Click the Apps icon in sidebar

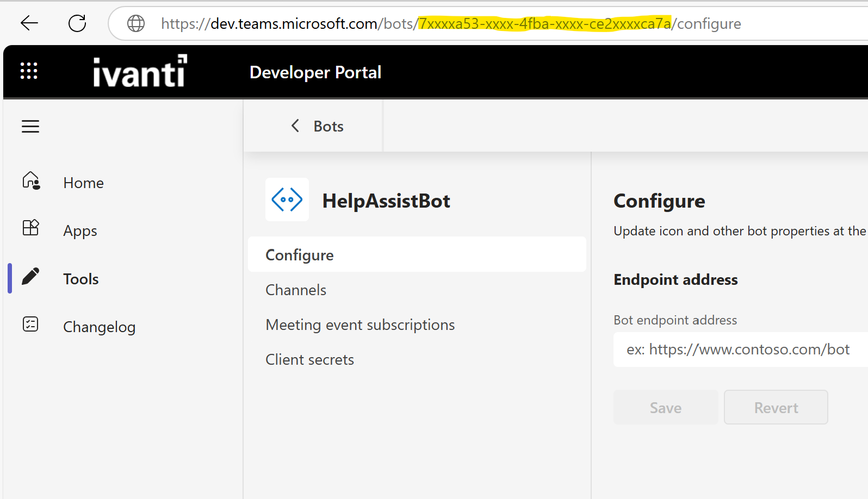(x=31, y=228)
